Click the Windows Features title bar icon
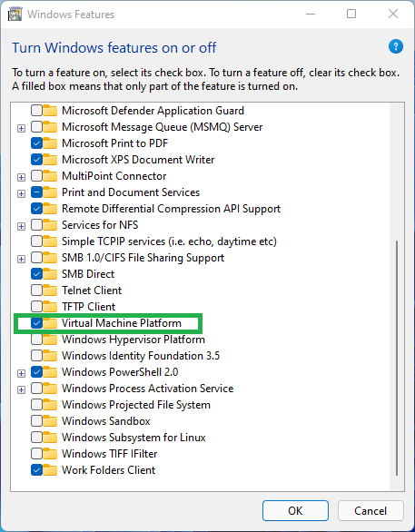415x532 pixels. pyautogui.click(x=15, y=15)
